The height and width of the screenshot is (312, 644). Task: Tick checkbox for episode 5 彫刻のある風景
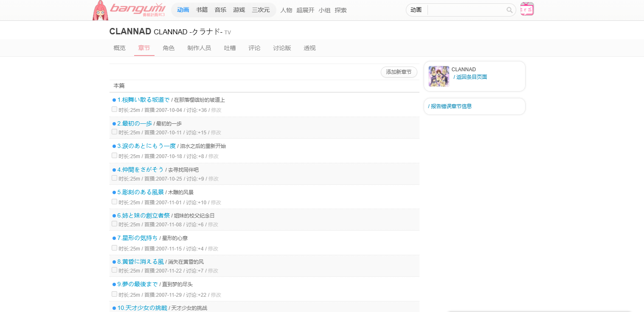[x=114, y=202]
